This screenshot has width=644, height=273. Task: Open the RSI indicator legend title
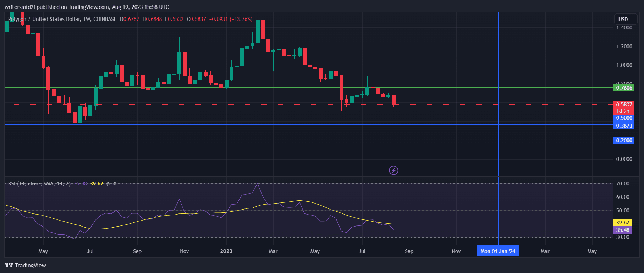tap(39, 184)
